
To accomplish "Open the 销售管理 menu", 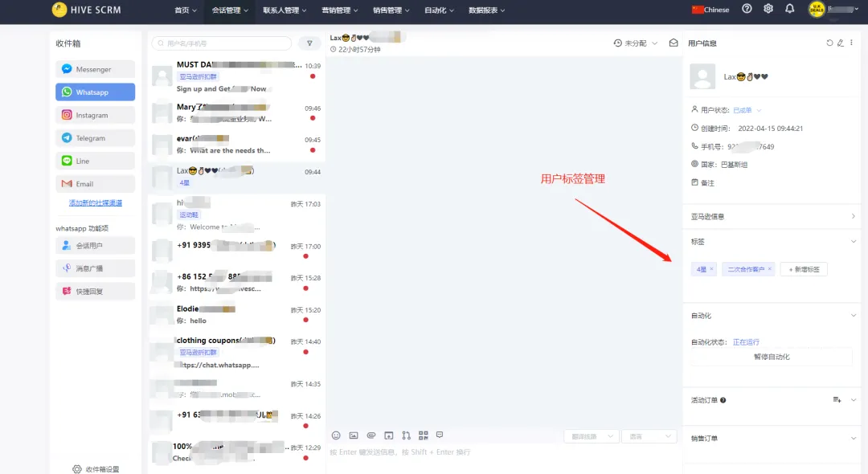I will (391, 10).
